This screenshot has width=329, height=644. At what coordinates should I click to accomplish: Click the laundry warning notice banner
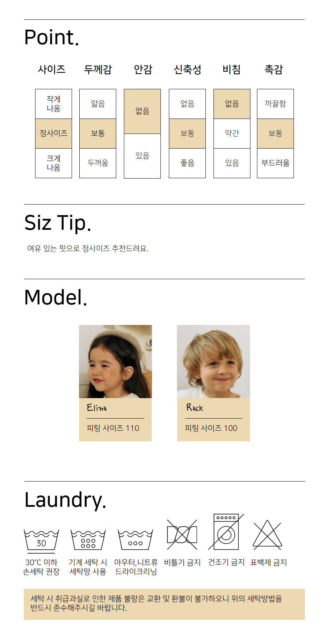(x=164, y=604)
